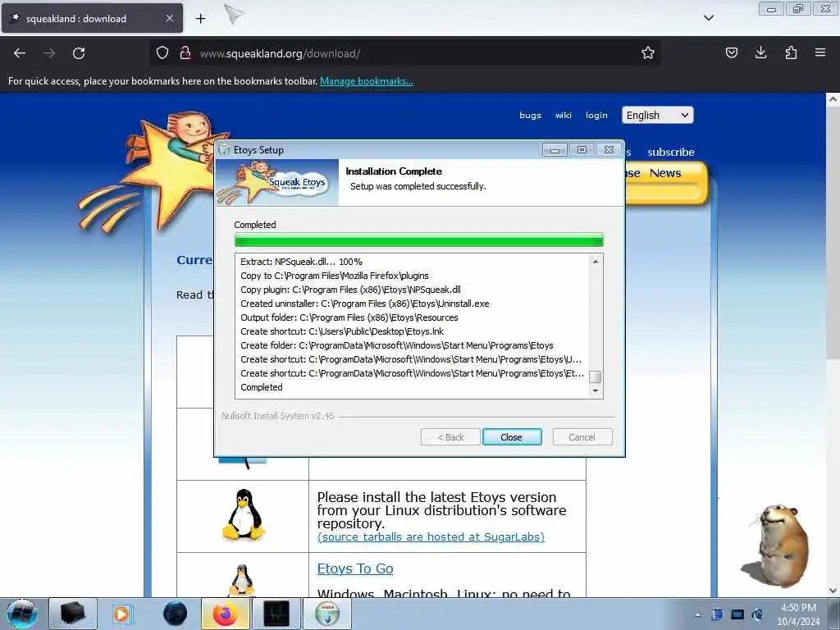The height and width of the screenshot is (630, 840).
Task: Click Close in the Etoys Setup dialog
Action: click(512, 437)
